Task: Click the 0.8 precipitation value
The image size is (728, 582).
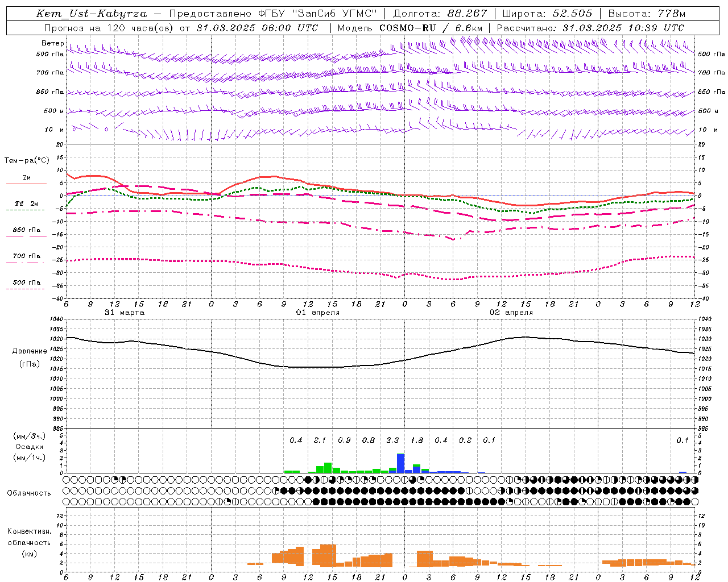Action: 369,440
